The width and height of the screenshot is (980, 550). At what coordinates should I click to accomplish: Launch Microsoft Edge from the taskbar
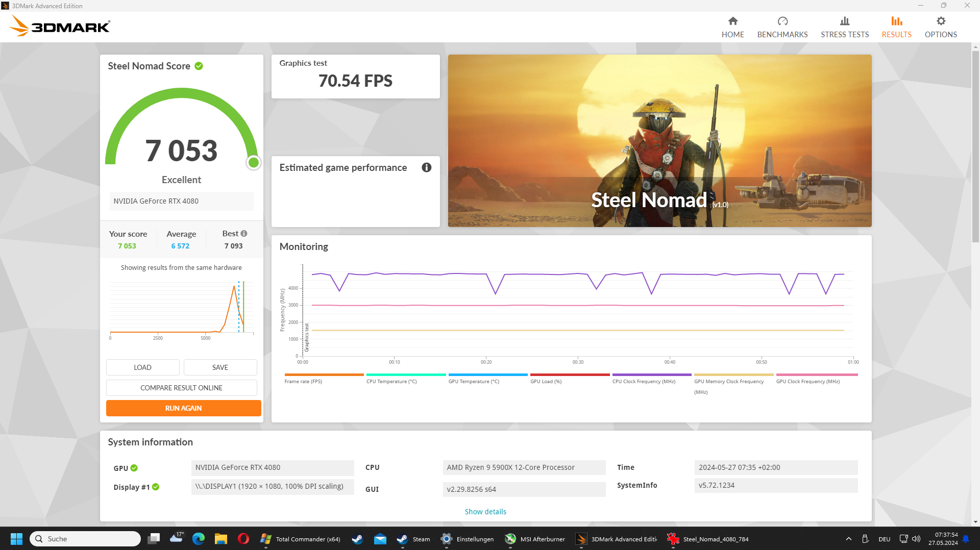(x=199, y=539)
